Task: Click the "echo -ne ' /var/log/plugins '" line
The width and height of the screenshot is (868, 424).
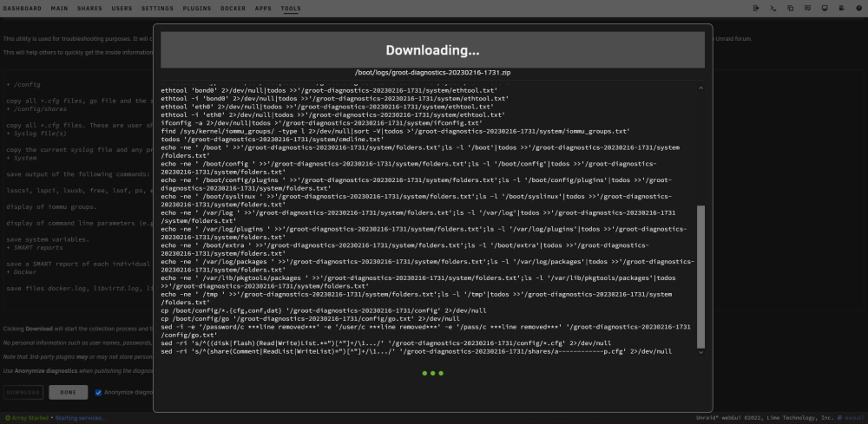Action: 424,233
